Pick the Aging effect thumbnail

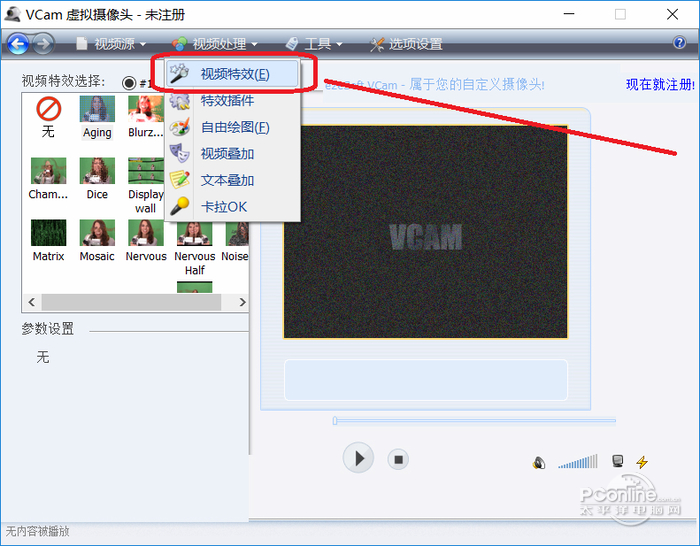(x=97, y=108)
